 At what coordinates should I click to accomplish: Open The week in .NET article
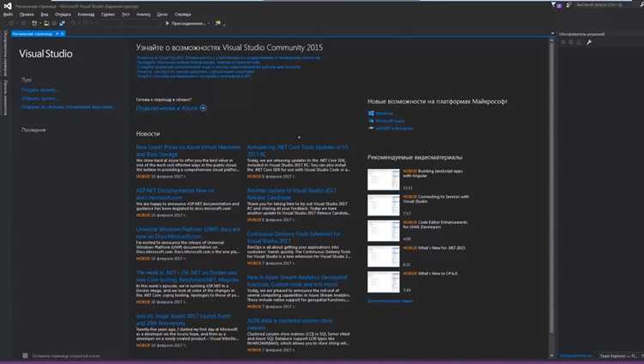pyautogui.click(x=187, y=276)
